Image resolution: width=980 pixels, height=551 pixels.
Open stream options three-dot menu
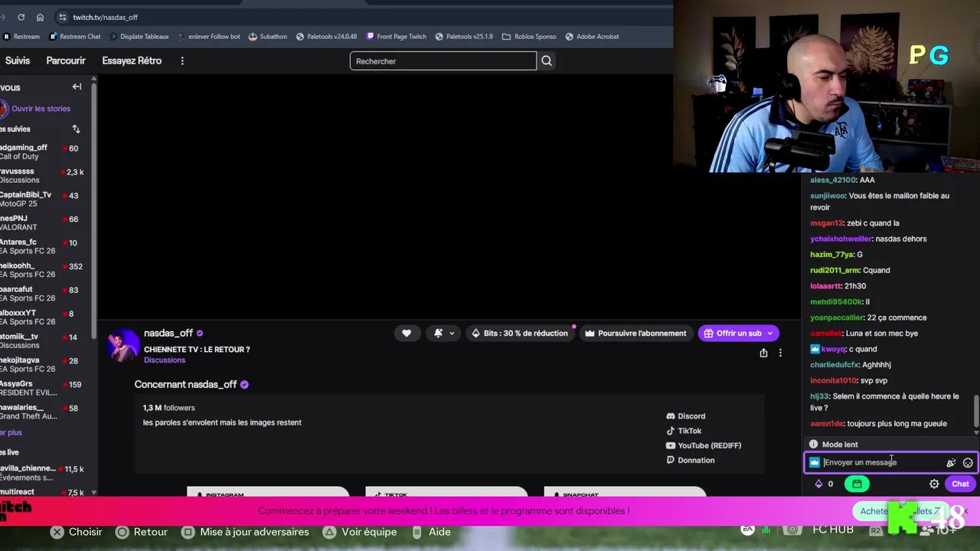coord(780,353)
